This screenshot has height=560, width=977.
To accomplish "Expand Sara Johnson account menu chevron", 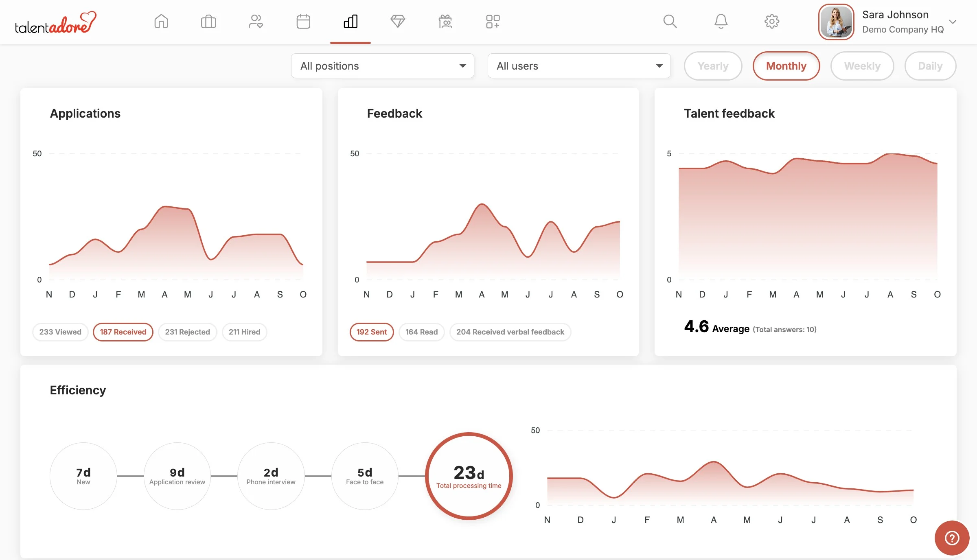I will (953, 22).
